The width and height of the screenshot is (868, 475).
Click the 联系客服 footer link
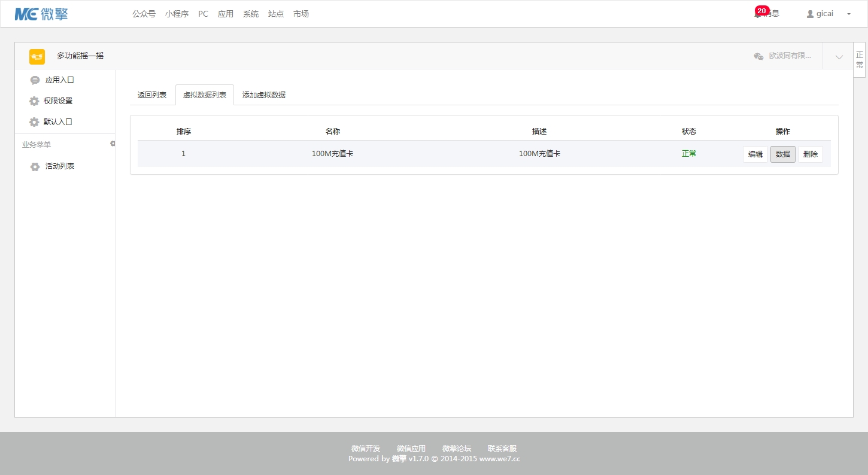pos(502,449)
